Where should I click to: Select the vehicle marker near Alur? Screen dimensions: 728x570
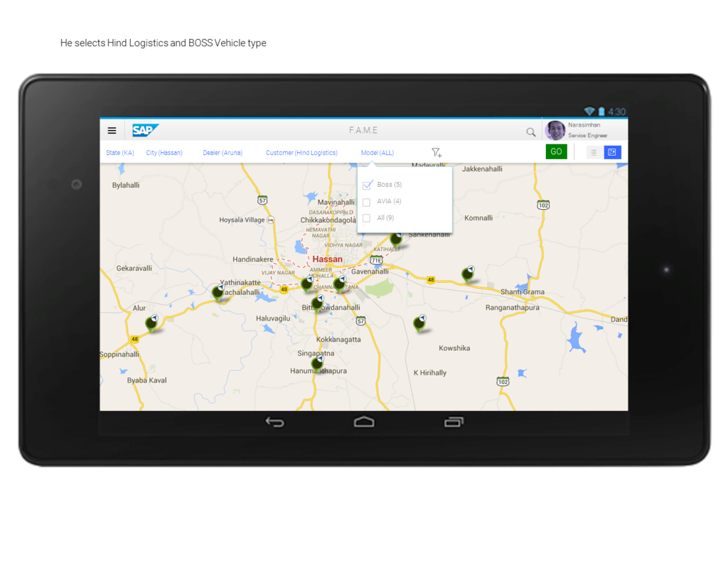click(x=151, y=324)
